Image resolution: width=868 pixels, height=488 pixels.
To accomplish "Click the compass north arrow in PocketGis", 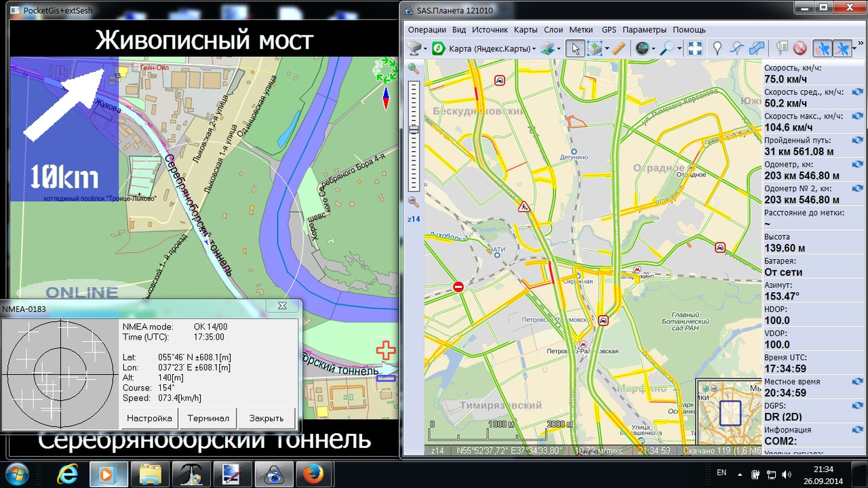I will pos(386,99).
